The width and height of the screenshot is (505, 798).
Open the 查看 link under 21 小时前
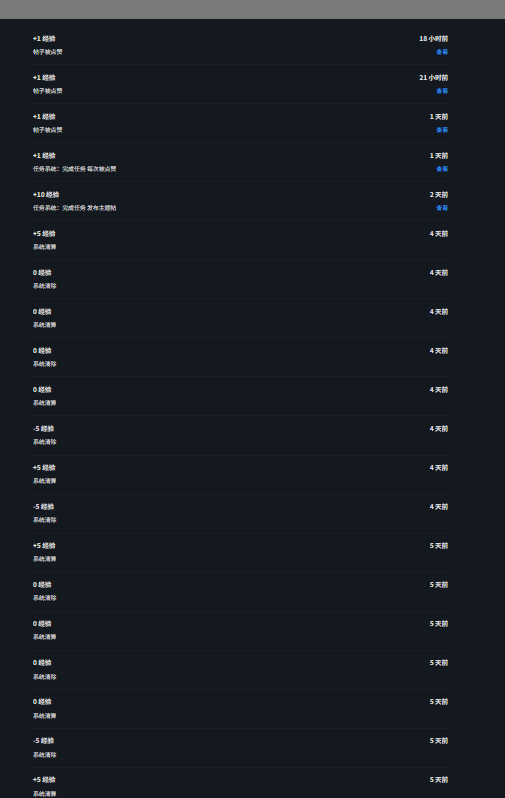pos(442,91)
